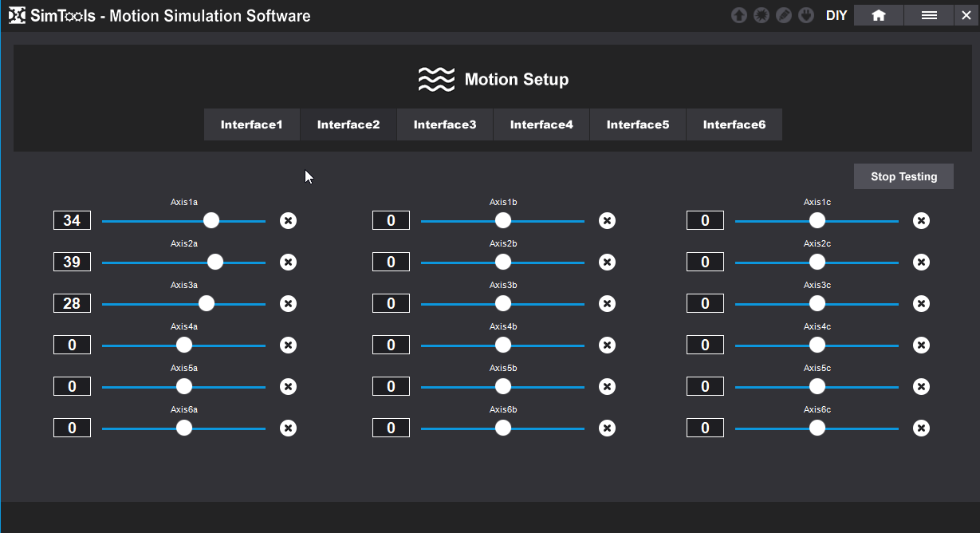Click the Axis1c value box
This screenshot has width=980, height=533.
705,220
